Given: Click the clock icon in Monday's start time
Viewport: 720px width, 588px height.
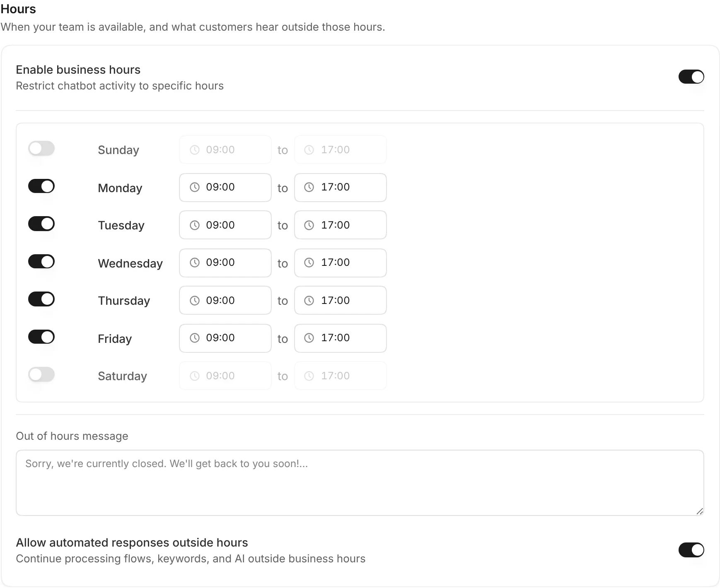Looking at the screenshot, I should [x=195, y=187].
